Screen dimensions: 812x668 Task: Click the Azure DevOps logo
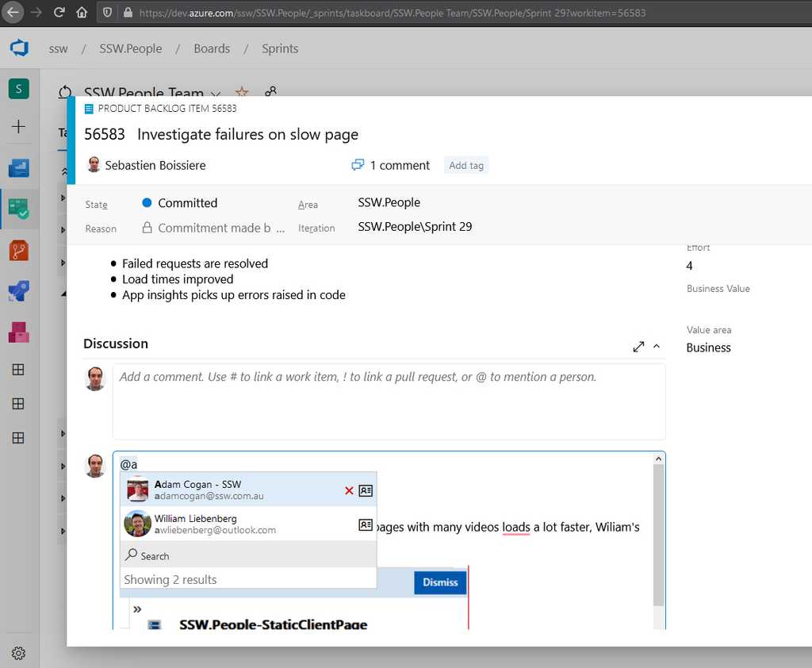tap(19, 48)
